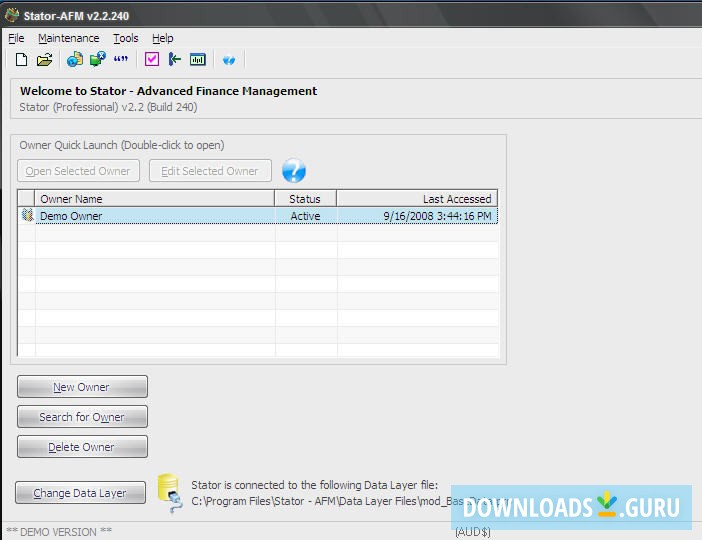Open the File menu
The height and width of the screenshot is (540, 702).
coord(16,39)
